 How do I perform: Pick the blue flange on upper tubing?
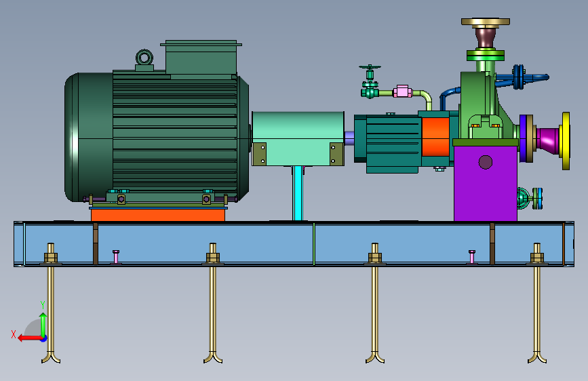519,77
